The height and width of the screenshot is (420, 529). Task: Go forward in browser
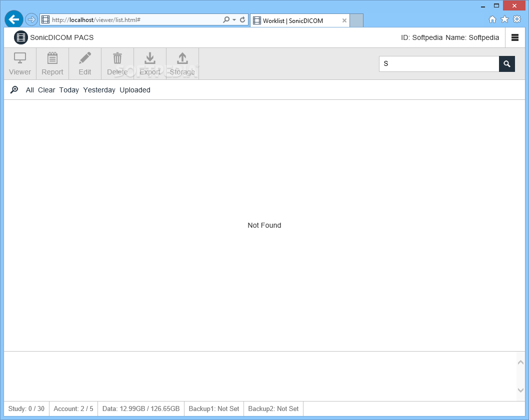31,19
